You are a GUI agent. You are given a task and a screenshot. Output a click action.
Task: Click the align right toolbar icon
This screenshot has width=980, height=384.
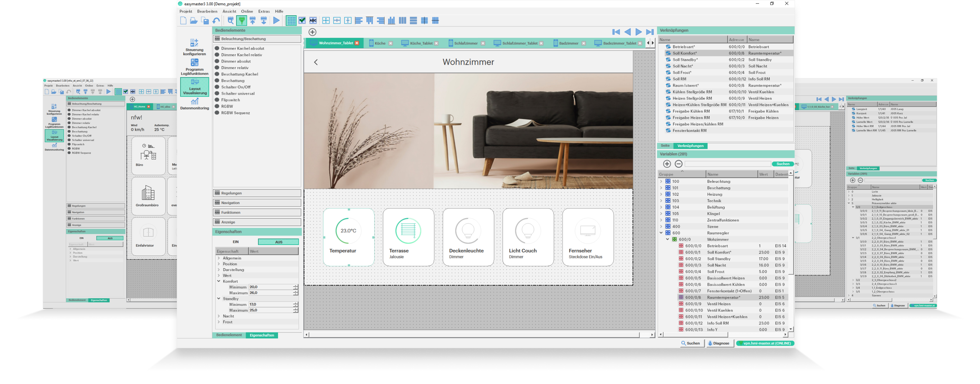380,21
